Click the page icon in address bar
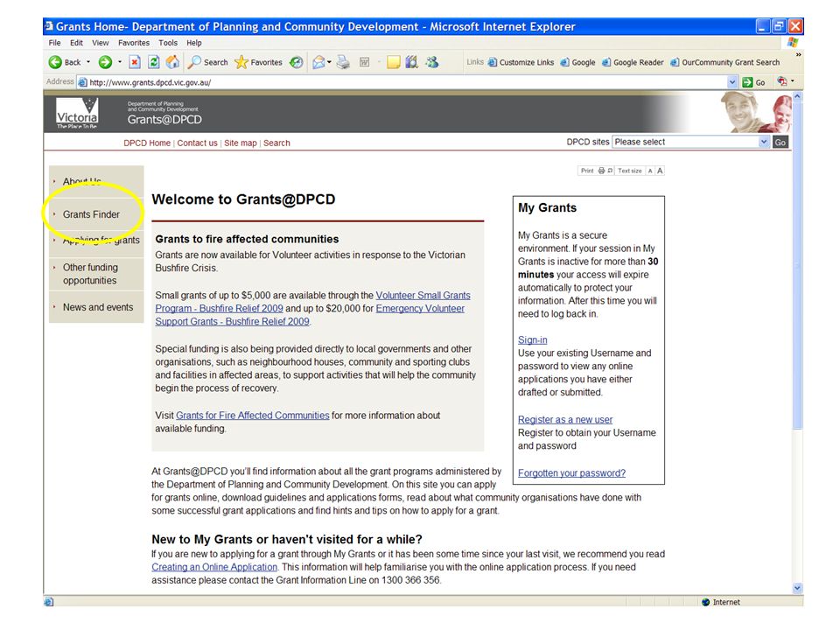This screenshot has width=840, height=630. [82, 82]
